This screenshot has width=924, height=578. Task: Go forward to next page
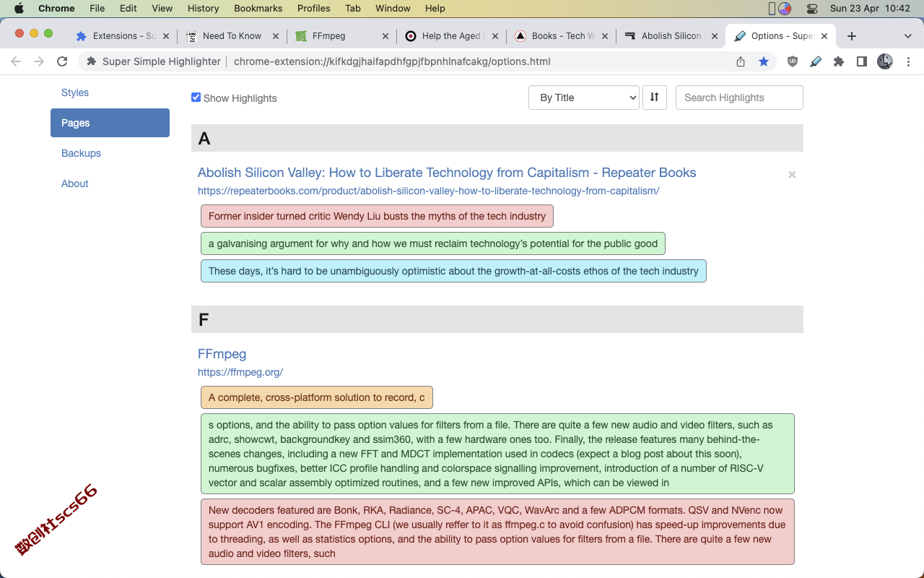[39, 61]
